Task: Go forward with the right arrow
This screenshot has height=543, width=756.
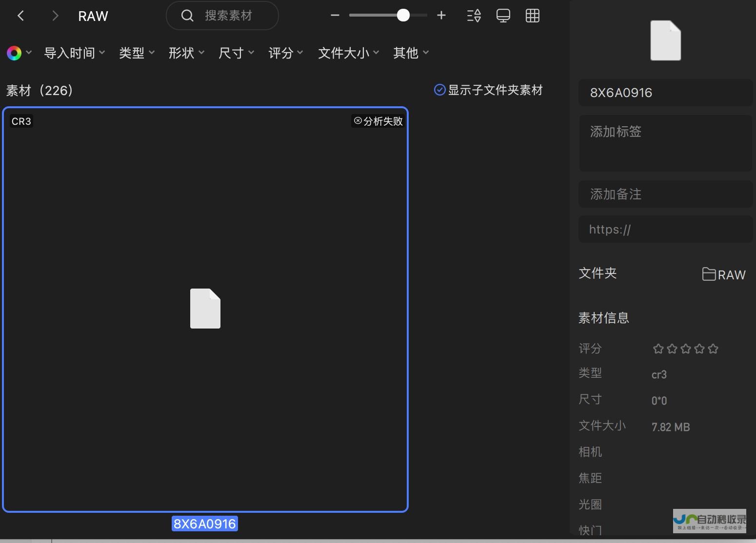Action: click(x=55, y=16)
